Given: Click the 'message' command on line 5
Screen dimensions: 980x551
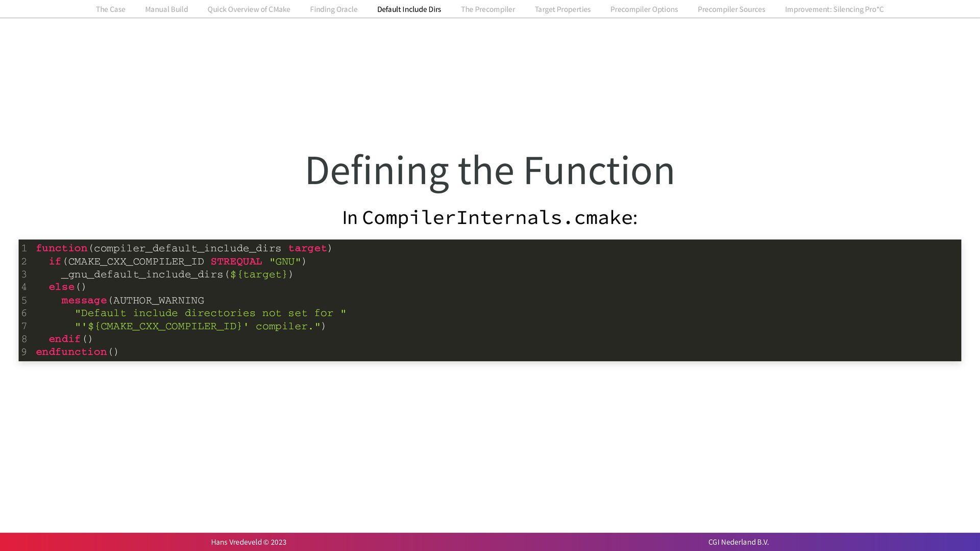Looking at the screenshot, I should (x=84, y=300).
